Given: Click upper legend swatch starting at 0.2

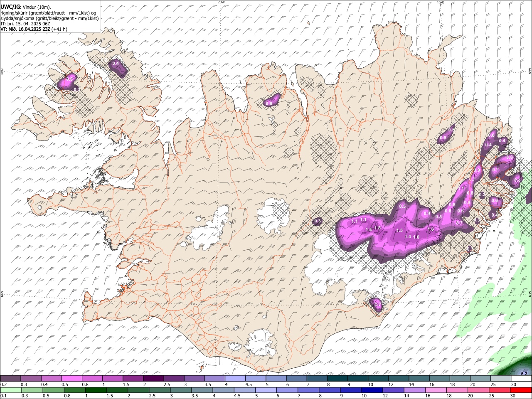Looking at the screenshot, I should coord(10,379).
